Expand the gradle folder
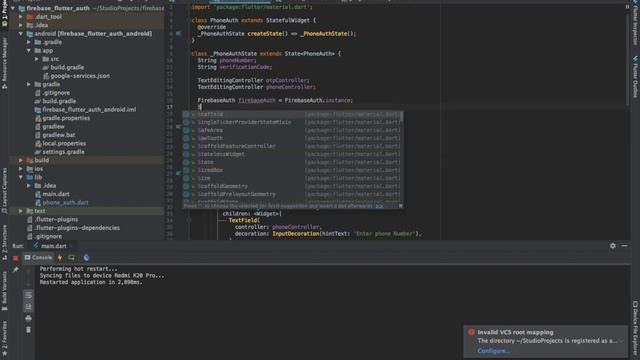 pyautogui.click(x=29, y=84)
